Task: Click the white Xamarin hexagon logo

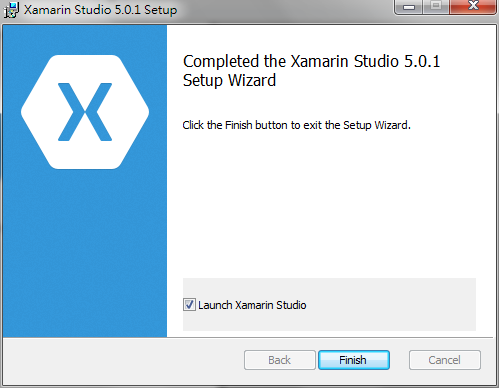Action: 85,112
